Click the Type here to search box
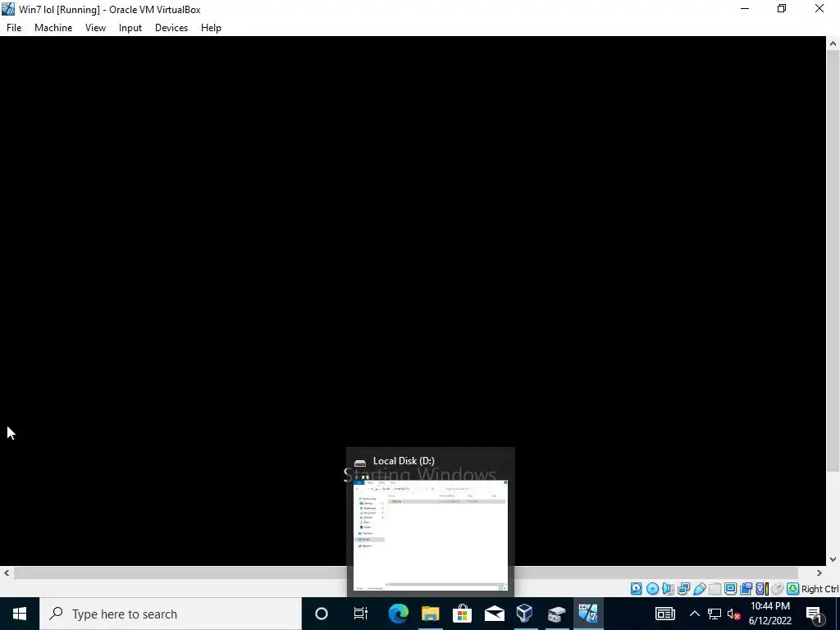 click(x=171, y=614)
